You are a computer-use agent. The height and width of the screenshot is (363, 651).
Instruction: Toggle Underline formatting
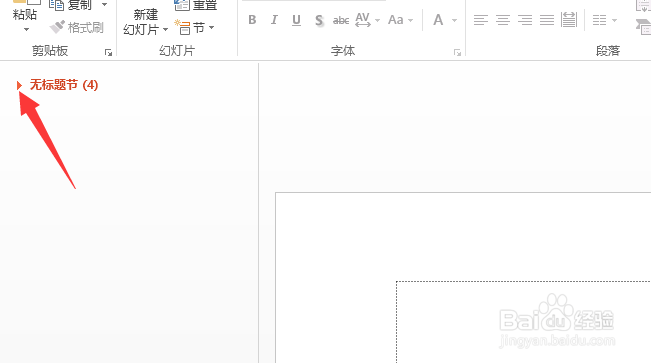296,20
